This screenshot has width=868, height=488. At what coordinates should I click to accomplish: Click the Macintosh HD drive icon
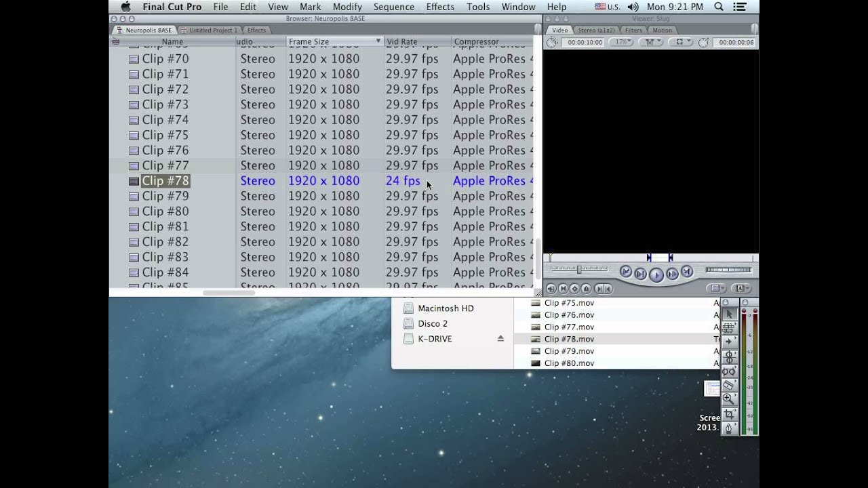408,308
